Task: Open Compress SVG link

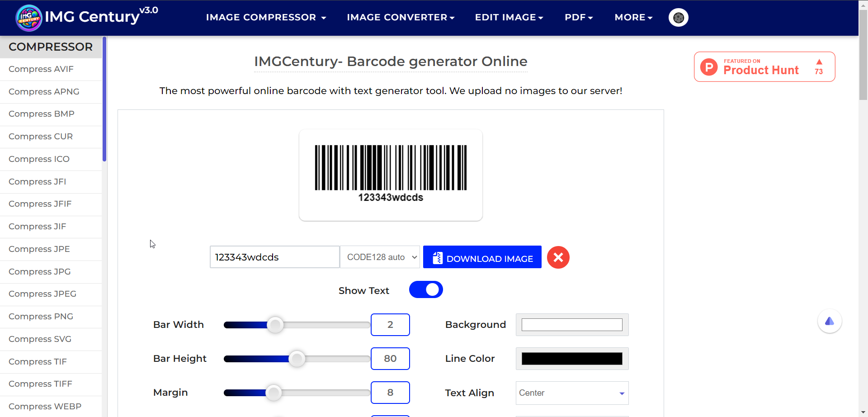Action: pyautogui.click(x=40, y=339)
